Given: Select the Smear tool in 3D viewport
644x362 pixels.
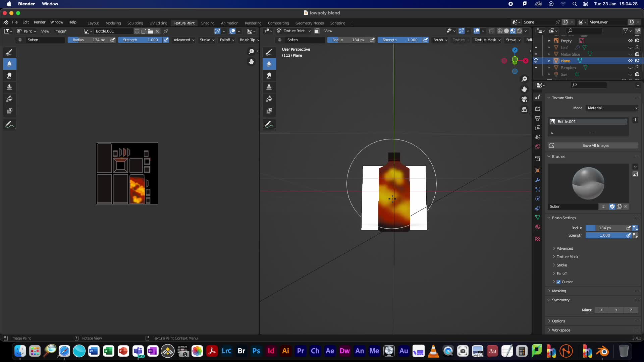Looking at the screenshot, I should tap(269, 75).
